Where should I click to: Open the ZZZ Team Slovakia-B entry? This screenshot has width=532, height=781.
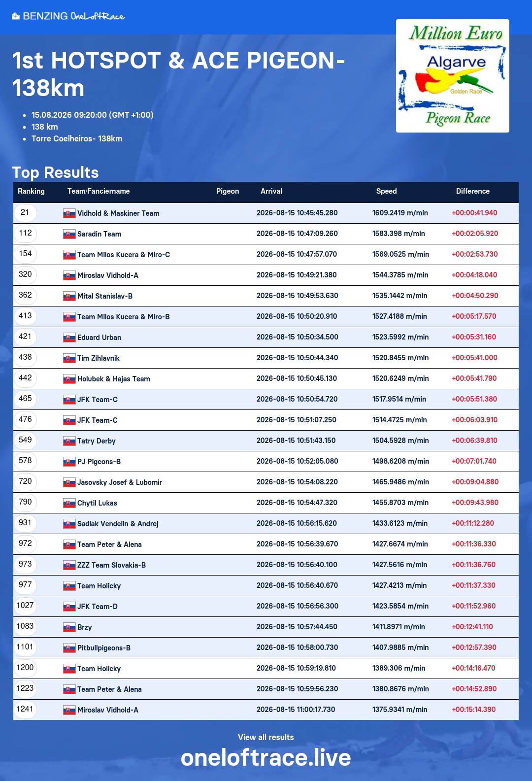click(x=111, y=565)
